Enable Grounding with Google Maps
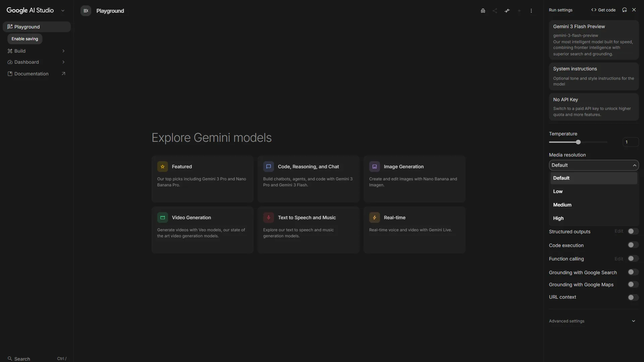The height and width of the screenshot is (362, 644). tap(633, 284)
